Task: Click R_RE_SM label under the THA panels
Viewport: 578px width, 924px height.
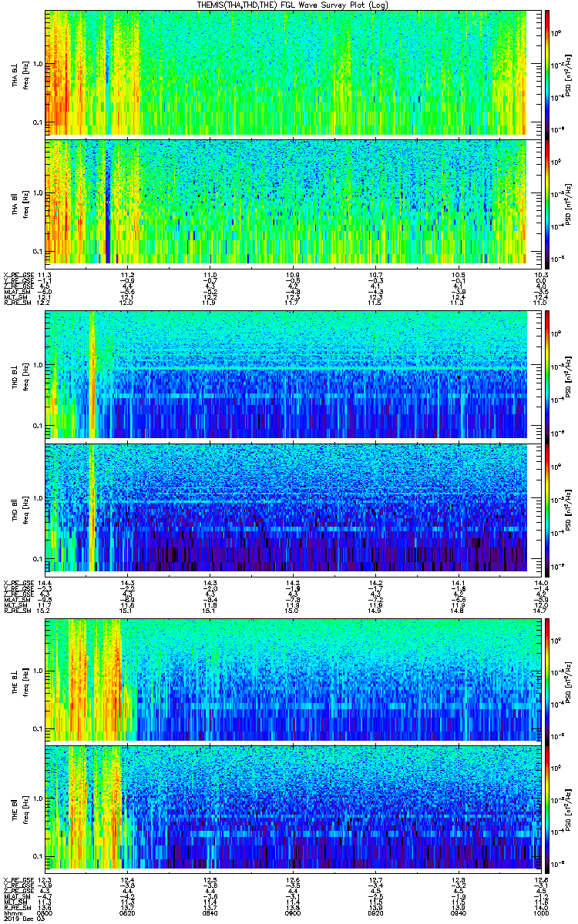Action: pyautogui.click(x=18, y=303)
